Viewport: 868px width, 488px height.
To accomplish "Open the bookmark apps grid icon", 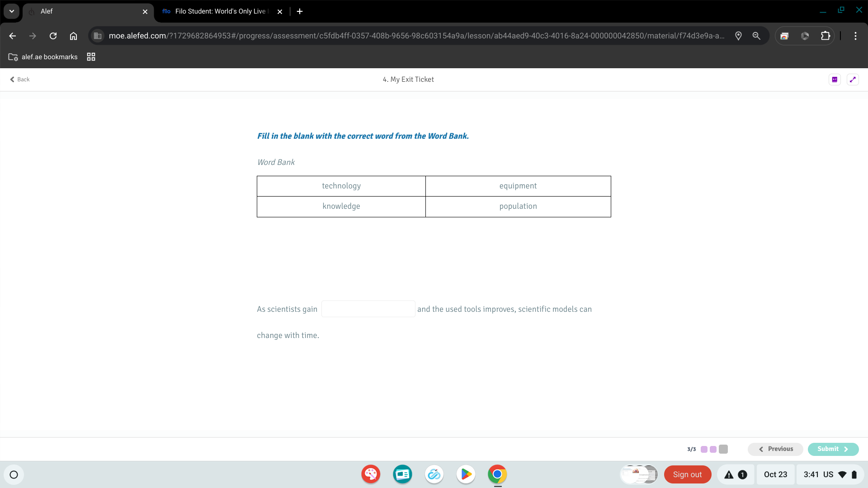I will [91, 57].
